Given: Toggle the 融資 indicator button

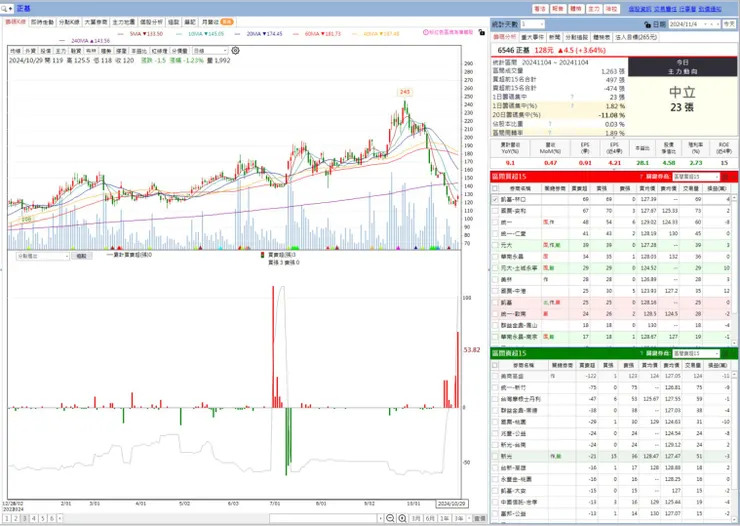Looking at the screenshot, I should click(x=76, y=50).
